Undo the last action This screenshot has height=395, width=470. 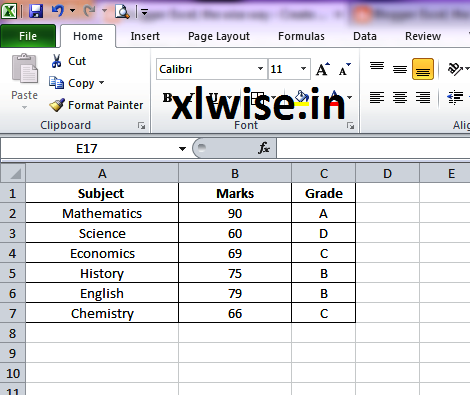point(58,11)
